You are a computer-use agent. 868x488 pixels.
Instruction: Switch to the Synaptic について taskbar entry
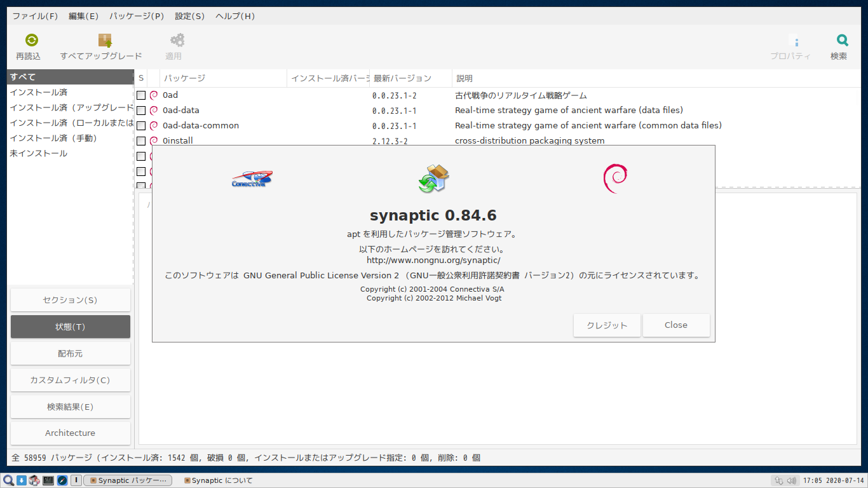click(218, 480)
